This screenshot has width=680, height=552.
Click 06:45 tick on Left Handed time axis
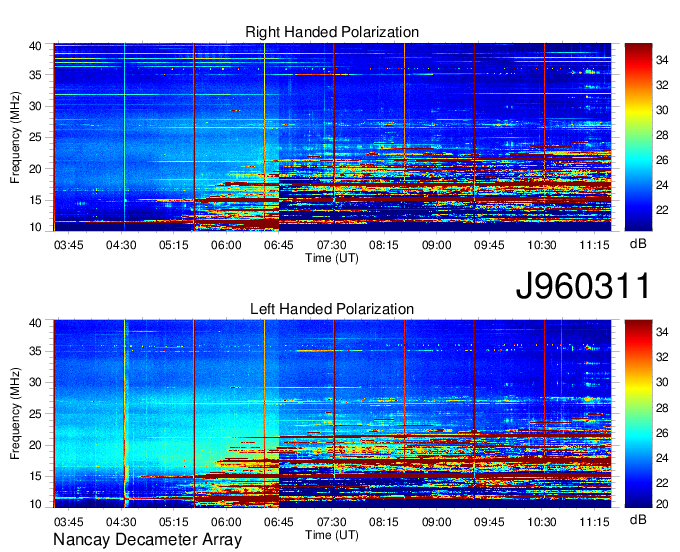[x=278, y=522]
